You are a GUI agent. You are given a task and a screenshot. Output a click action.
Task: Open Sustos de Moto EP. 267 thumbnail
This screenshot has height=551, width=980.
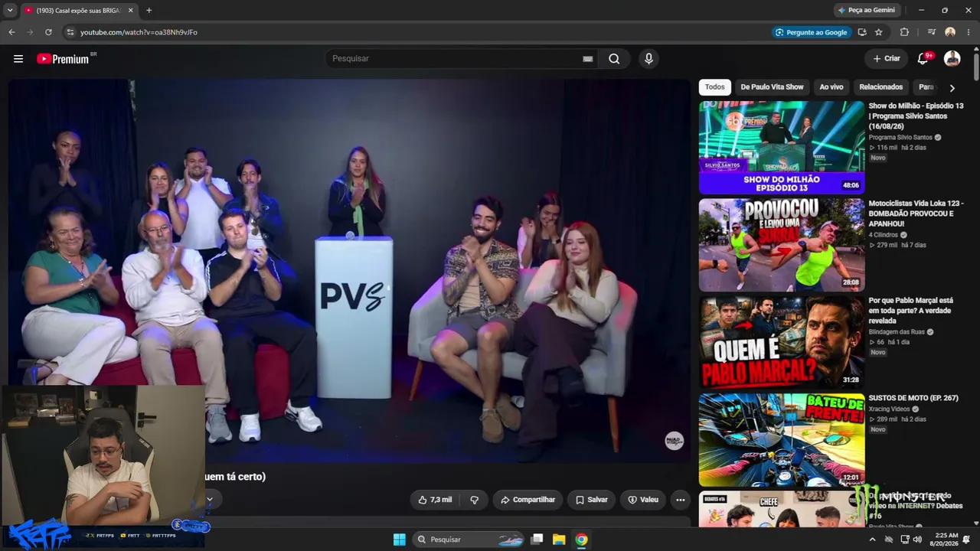782,440
